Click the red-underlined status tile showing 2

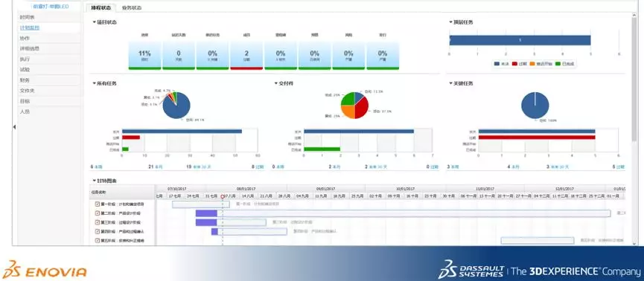246,55
